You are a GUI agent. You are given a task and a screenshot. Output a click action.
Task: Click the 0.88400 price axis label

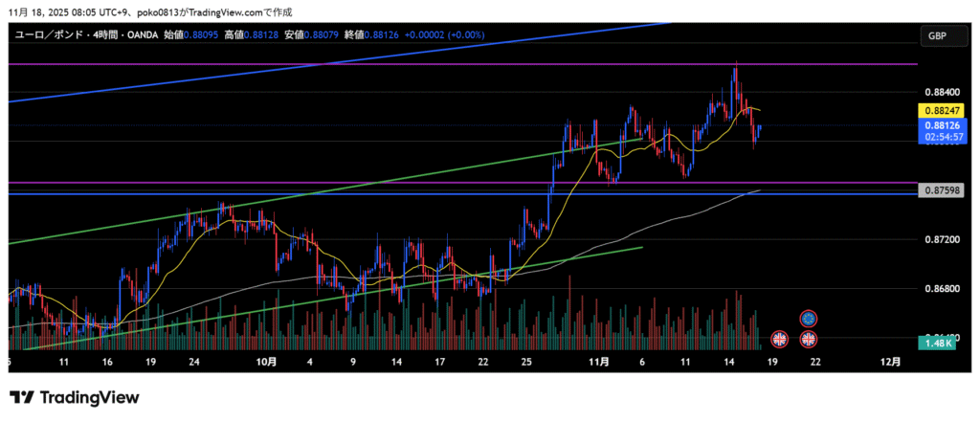point(943,93)
